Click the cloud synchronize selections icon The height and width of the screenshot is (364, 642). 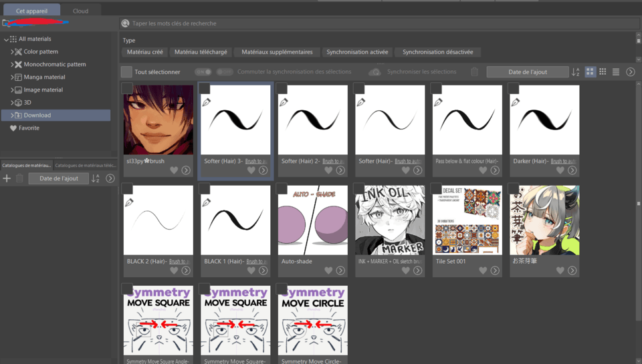click(x=374, y=72)
